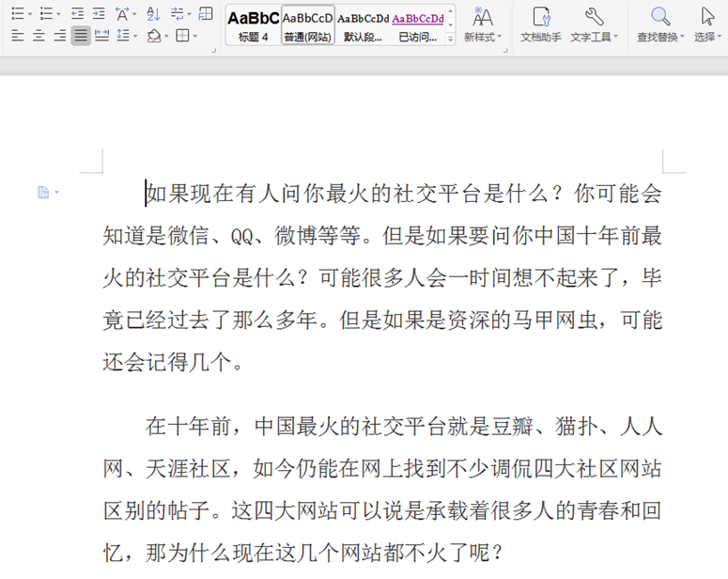Click text "竟已经过去了那么多年。"
Image resolution: width=728 pixels, height=579 pixels.
216,321
